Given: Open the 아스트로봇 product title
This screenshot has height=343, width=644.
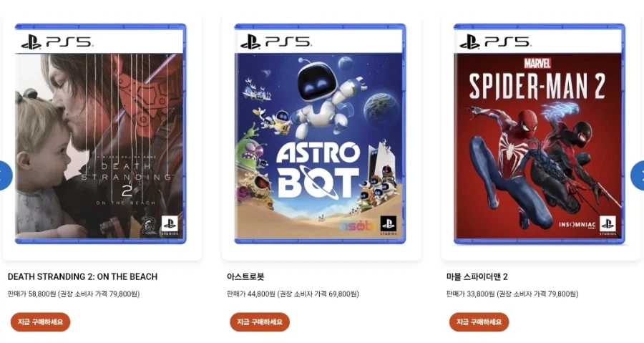Looking at the screenshot, I should tap(245, 276).
